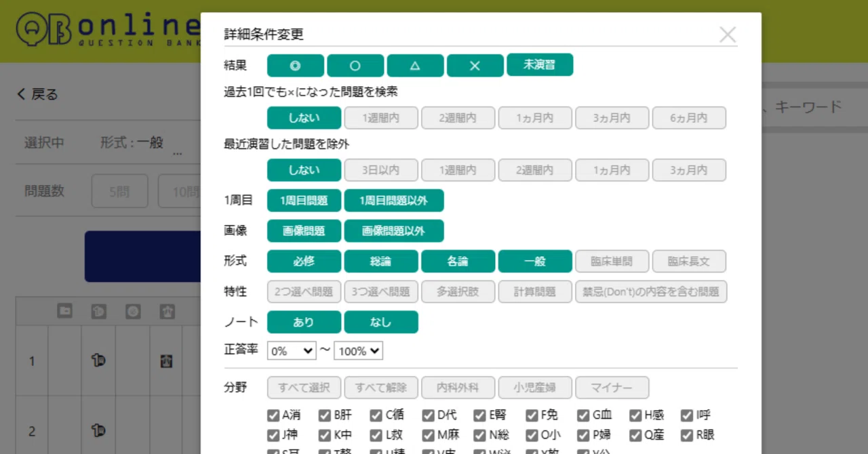Click the back arrow beside 戻る
The width and height of the screenshot is (868, 454).
tap(21, 94)
